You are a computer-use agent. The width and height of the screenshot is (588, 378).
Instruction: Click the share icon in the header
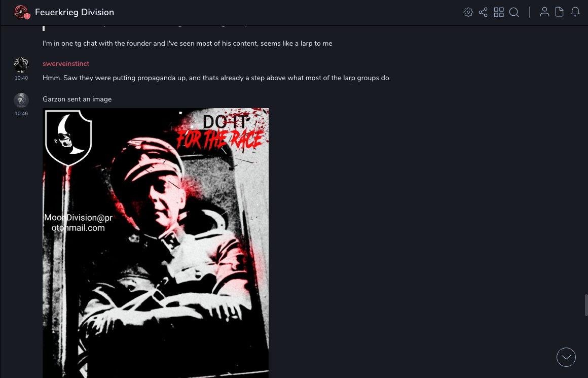[x=483, y=12]
